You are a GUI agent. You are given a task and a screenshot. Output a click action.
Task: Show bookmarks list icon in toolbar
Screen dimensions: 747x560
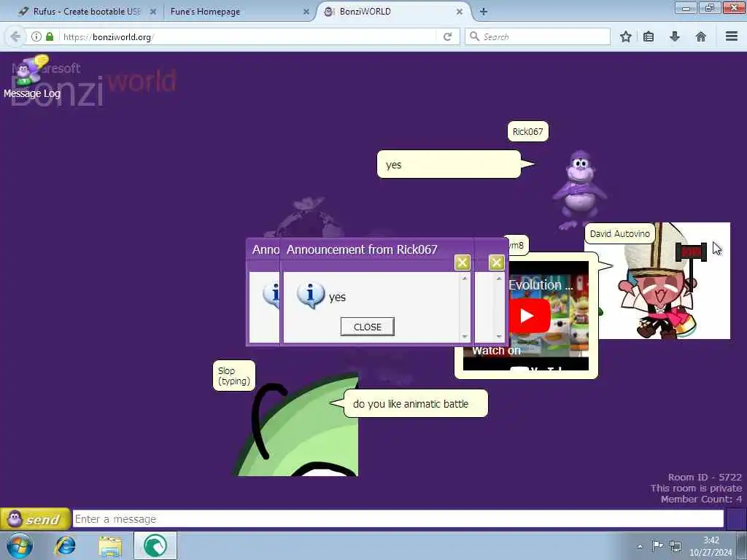tap(649, 36)
